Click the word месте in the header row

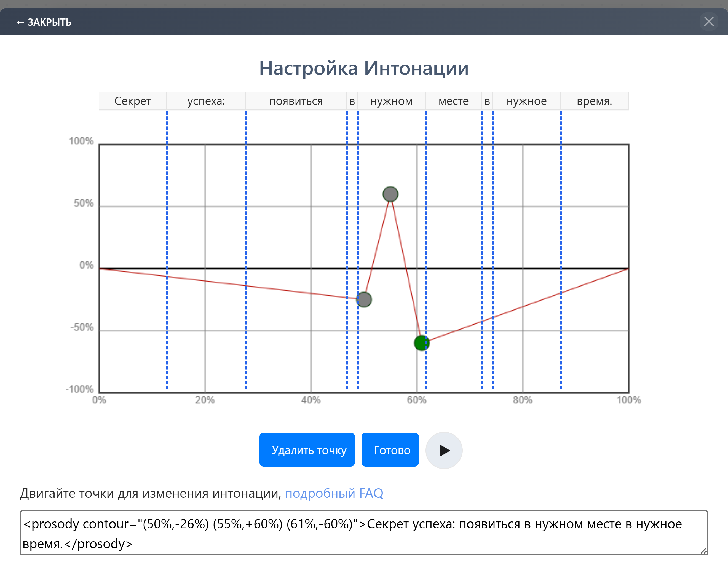click(x=454, y=100)
